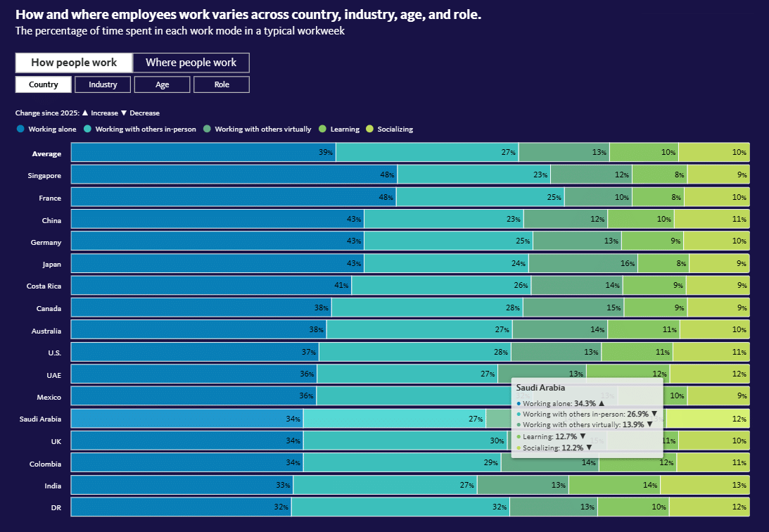Click the Working with others in-person legend dot
Image resolution: width=769 pixels, height=532 pixels.
(88, 129)
